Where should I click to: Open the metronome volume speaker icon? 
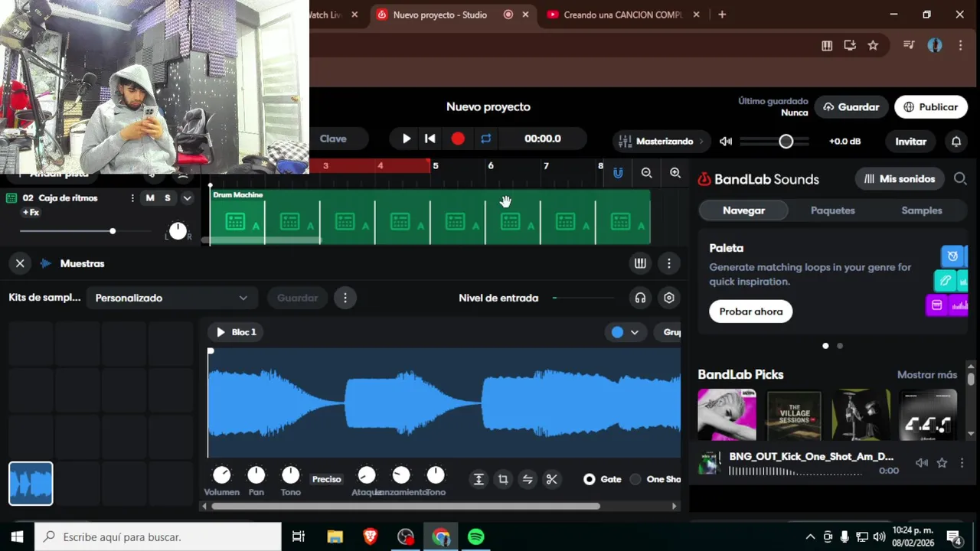pyautogui.click(x=726, y=142)
